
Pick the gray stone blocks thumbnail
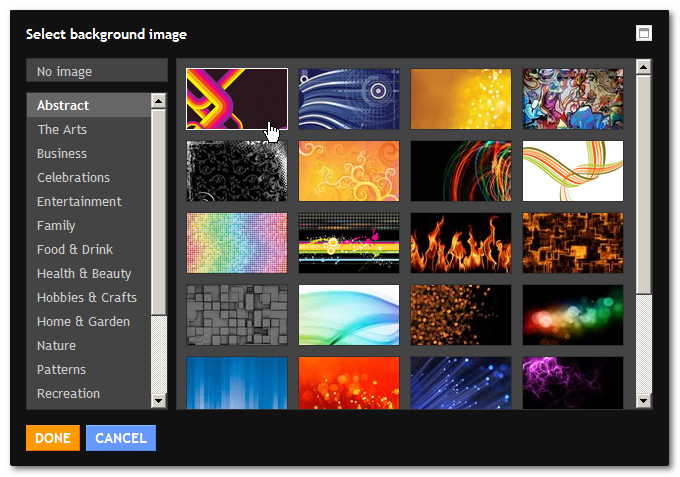237,315
